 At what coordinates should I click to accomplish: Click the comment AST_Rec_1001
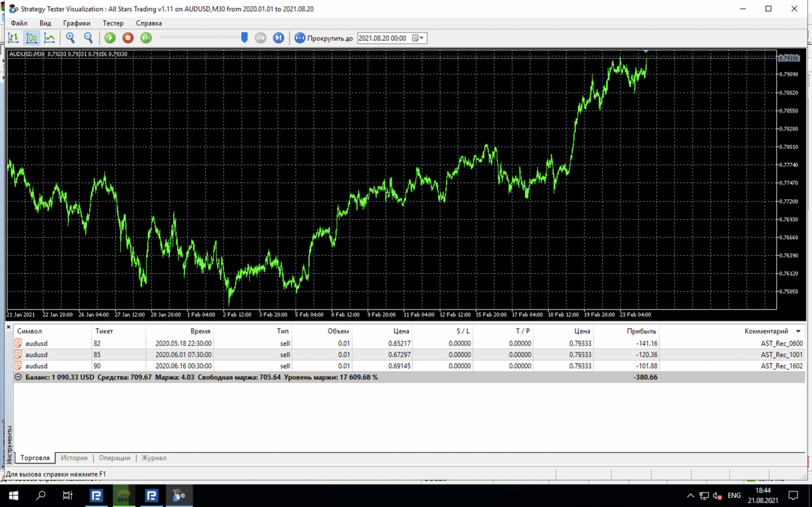click(781, 355)
